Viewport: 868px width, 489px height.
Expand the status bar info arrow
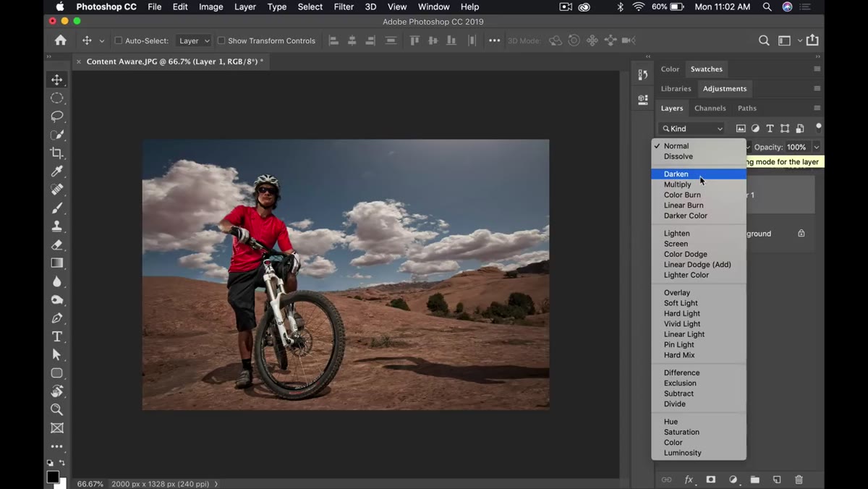click(x=216, y=484)
